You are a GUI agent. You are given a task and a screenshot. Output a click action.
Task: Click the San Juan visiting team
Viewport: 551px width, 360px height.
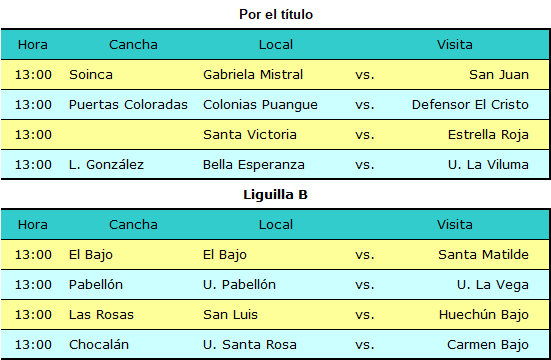[x=499, y=75]
